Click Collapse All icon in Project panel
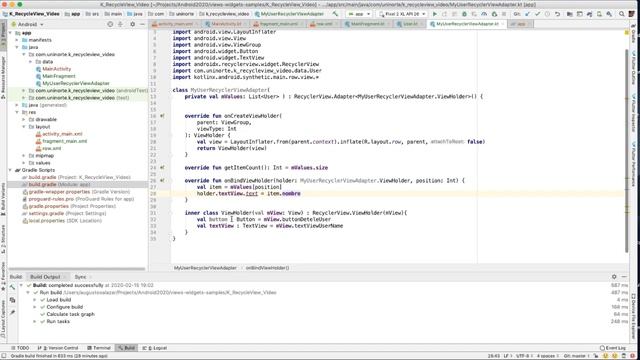Image resolution: width=640 pixels, height=360 pixels. pyautogui.click(x=120, y=24)
